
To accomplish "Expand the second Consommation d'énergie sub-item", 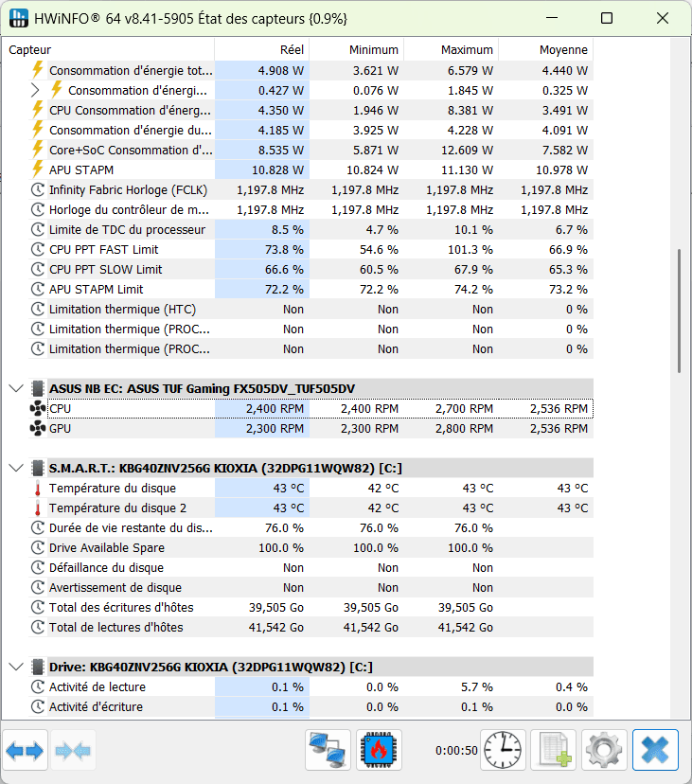I will 36,91.
